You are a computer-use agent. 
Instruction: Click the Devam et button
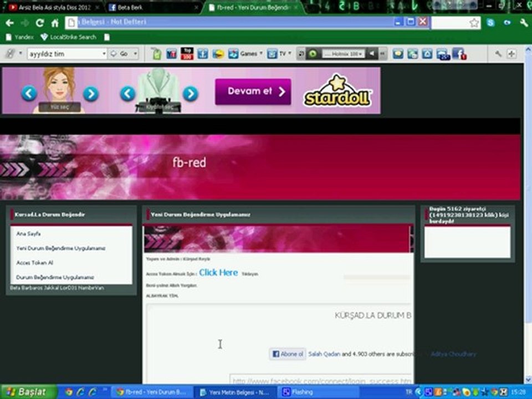pyautogui.click(x=253, y=91)
